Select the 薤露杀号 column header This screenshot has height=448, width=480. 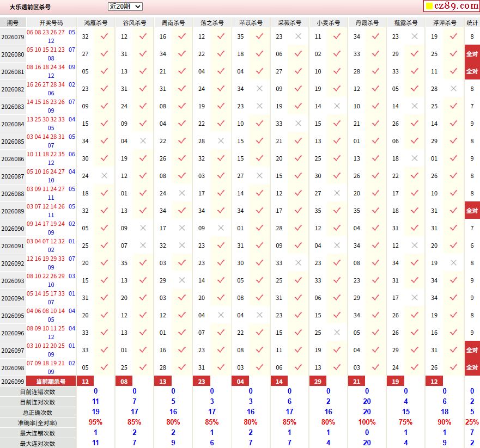pos(406,23)
